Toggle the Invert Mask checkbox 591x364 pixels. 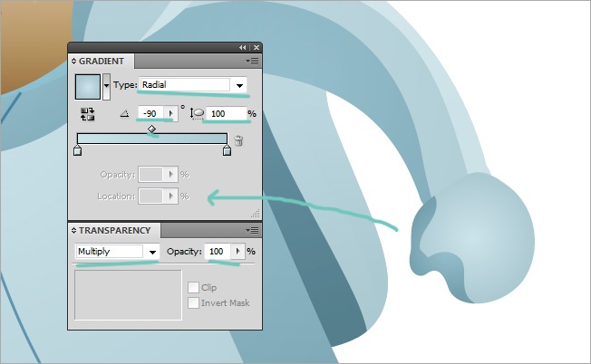(193, 302)
